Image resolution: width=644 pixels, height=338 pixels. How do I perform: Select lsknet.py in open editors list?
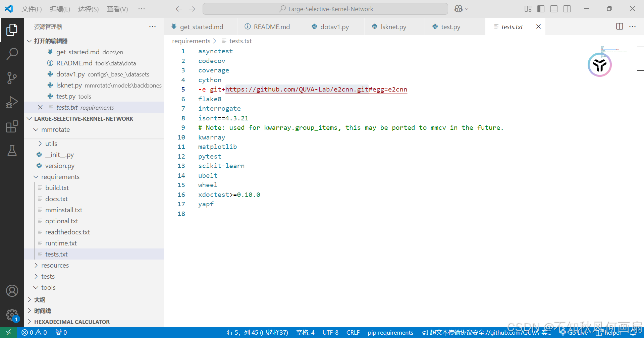94,85
